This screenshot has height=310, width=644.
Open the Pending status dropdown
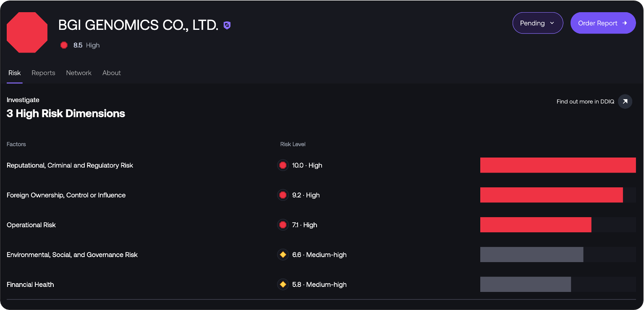coord(537,23)
